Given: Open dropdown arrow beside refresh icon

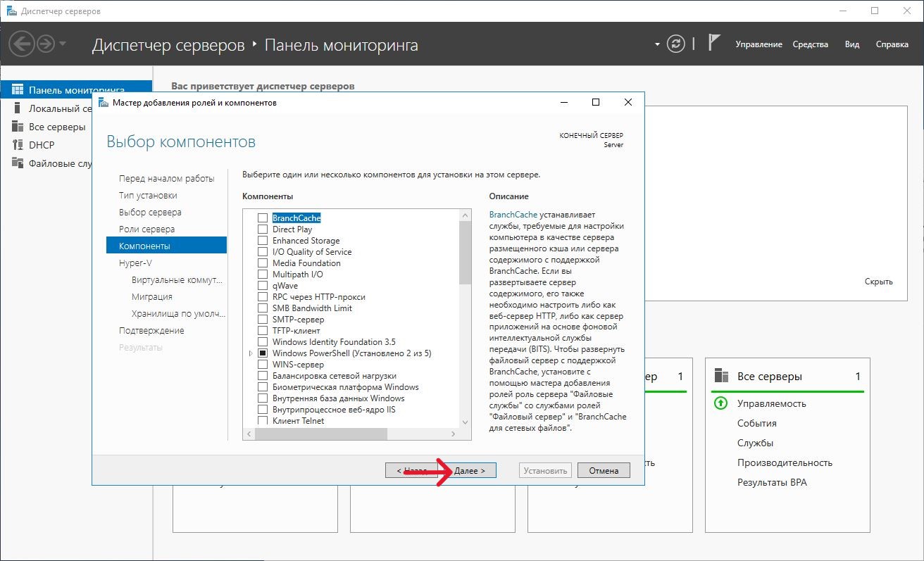Looking at the screenshot, I should tap(657, 44).
